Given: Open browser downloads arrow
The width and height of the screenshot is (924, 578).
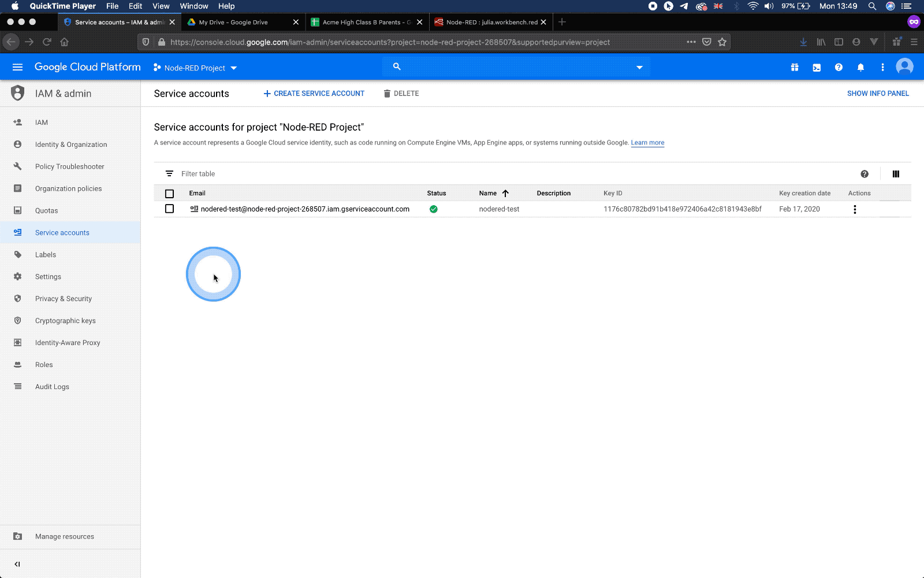Looking at the screenshot, I should click(x=803, y=42).
